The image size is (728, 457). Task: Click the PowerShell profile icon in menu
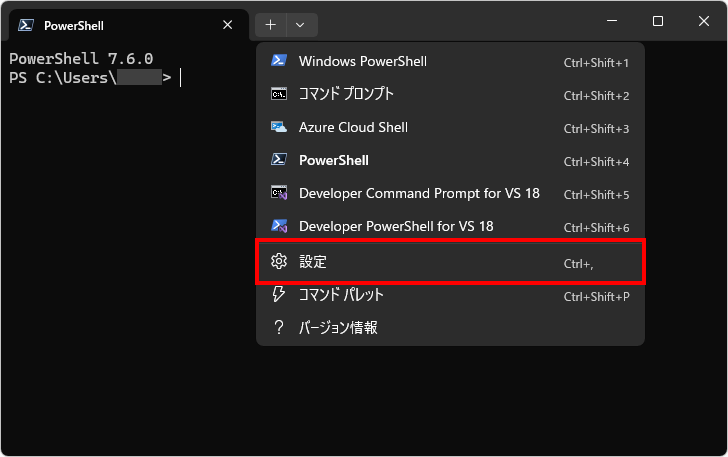click(279, 160)
